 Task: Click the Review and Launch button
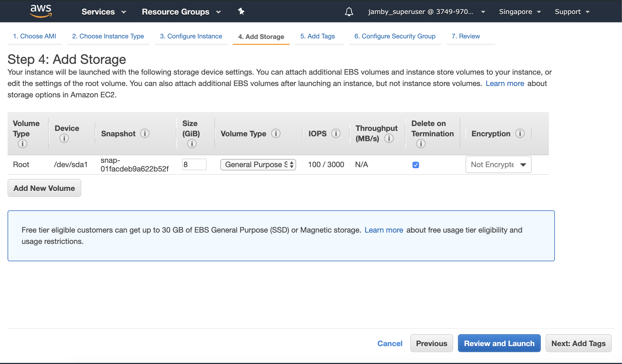point(499,343)
